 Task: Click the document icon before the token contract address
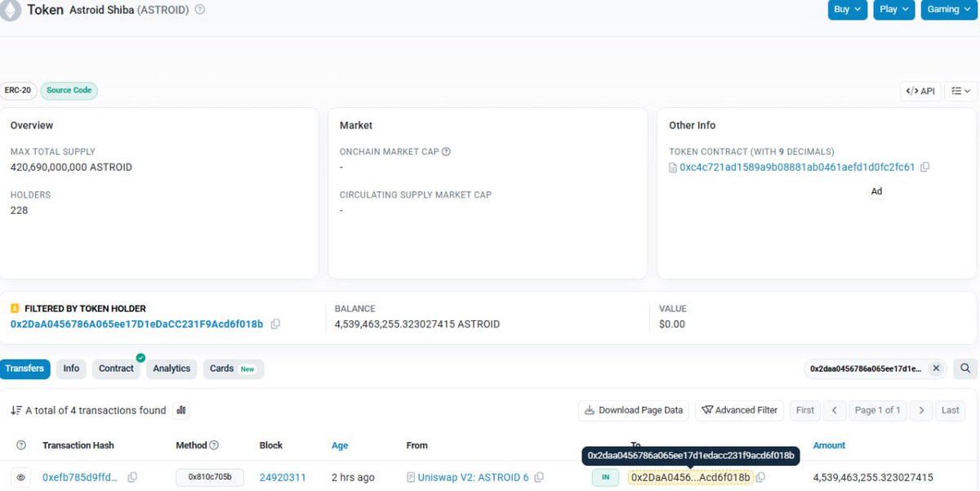(x=673, y=167)
